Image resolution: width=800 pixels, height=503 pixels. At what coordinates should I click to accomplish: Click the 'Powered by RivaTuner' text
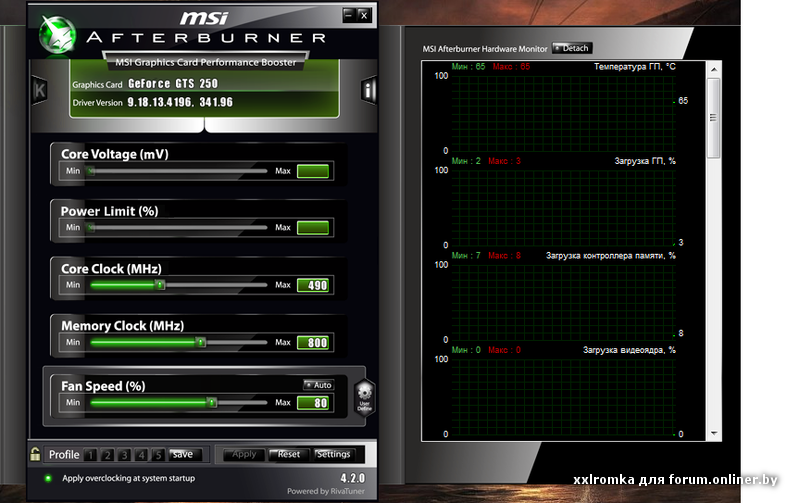coord(326,491)
